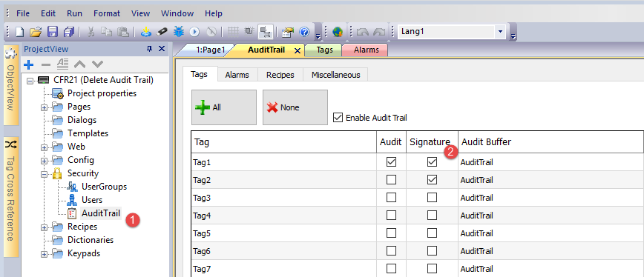This screenshot has width=644, height=277.
Task: Click the All button with the green plus
Action: click(x=224, y=107)
